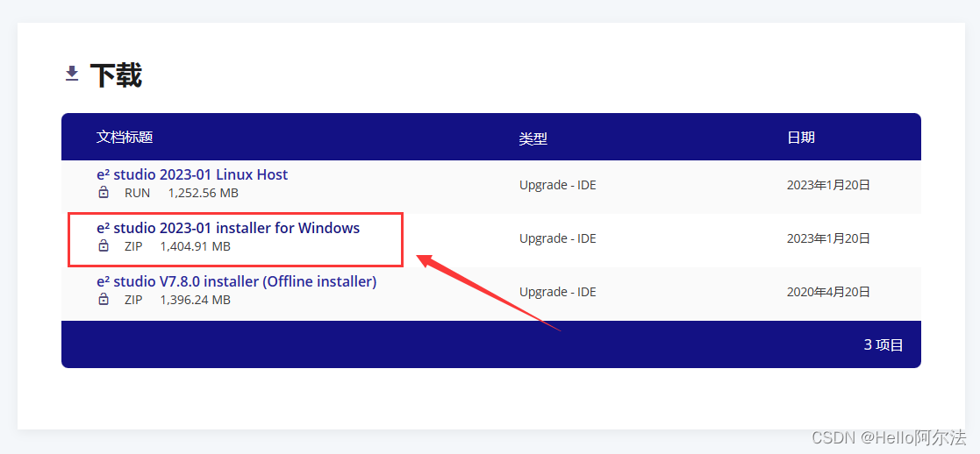Viewport: 980px width, 454px height.
Task: Open e² studio V7.8.0 Offline installer link
Action: tap(237, 281)
